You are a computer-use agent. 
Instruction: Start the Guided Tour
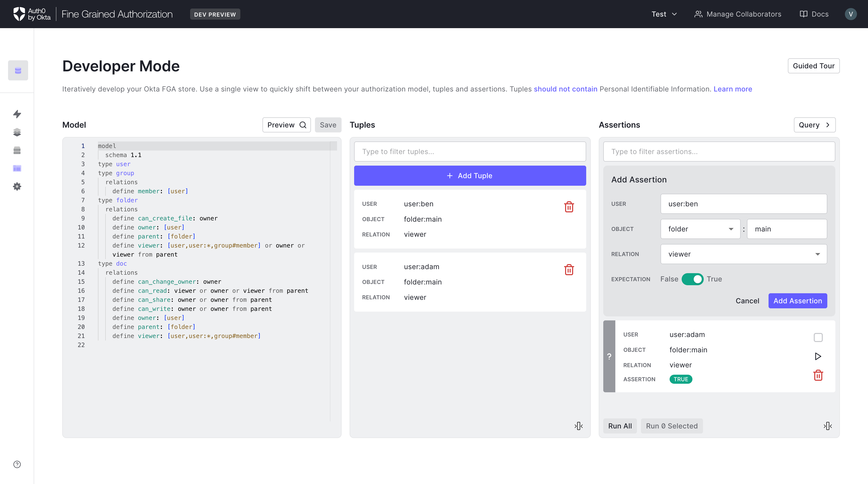813,66
